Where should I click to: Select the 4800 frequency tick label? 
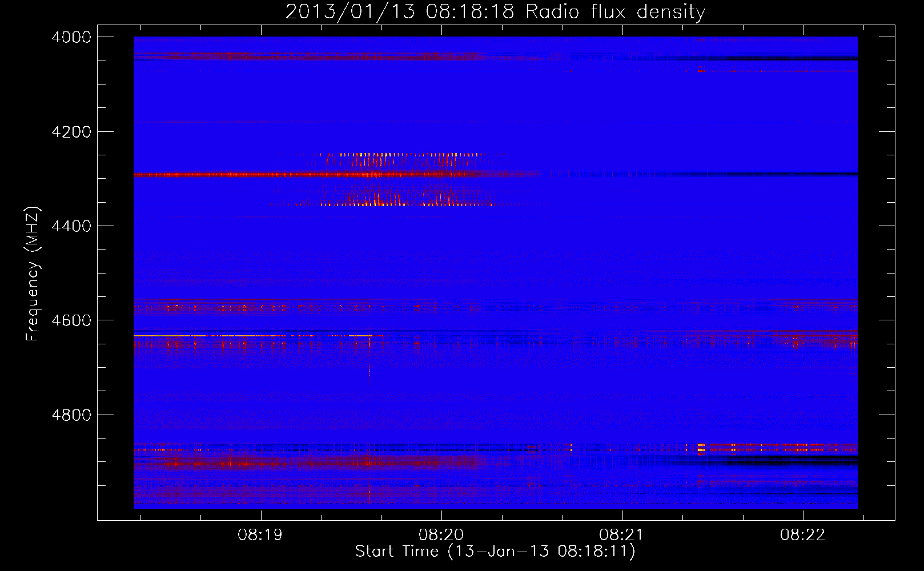pos(71,415)
